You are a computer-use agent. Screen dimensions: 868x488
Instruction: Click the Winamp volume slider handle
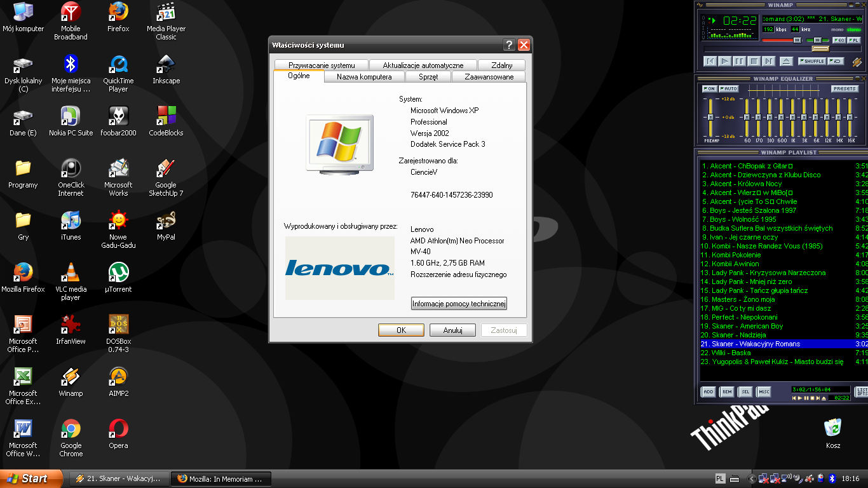tap(797, 40)
